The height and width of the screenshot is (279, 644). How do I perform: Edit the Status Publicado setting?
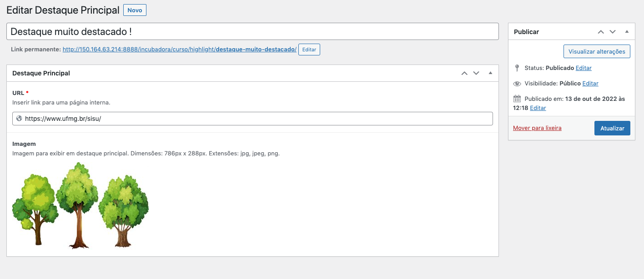(x=584, y=68)
